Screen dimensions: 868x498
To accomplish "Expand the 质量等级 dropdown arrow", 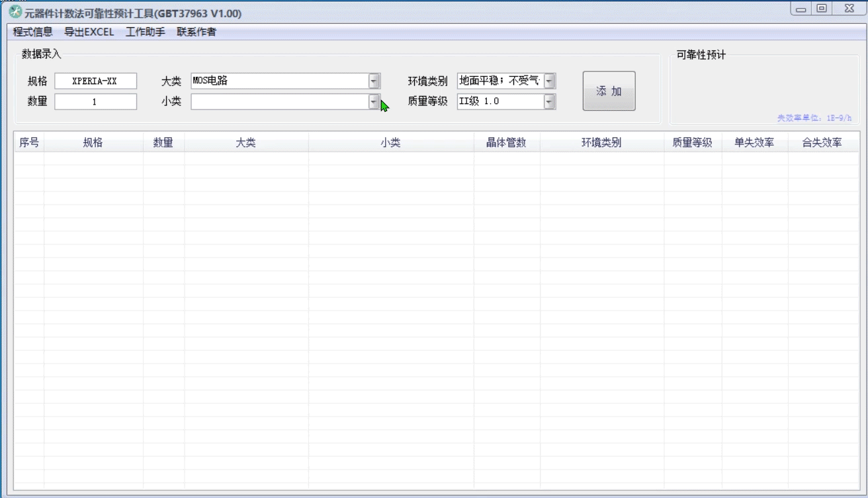I will [549, 102].
